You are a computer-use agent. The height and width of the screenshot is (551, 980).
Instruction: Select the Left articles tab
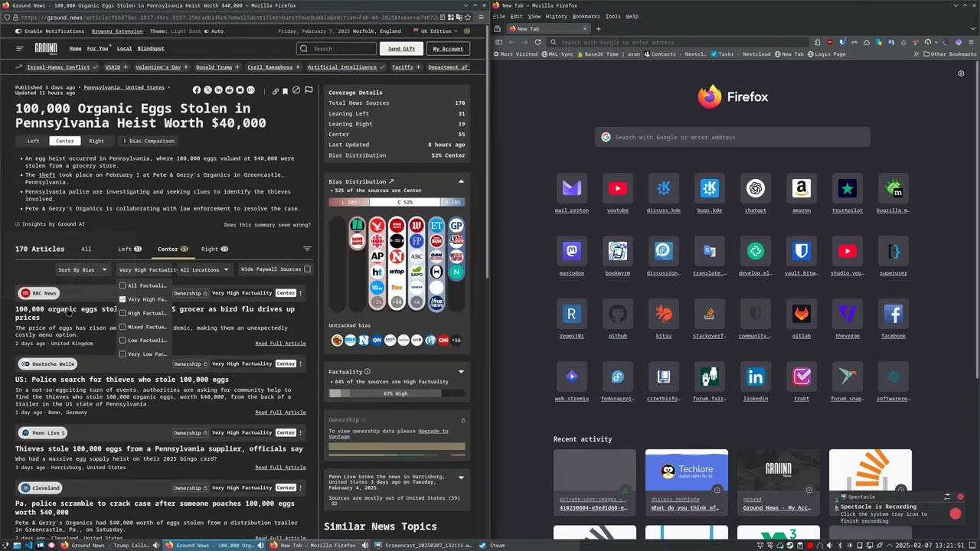pos(129,249)
